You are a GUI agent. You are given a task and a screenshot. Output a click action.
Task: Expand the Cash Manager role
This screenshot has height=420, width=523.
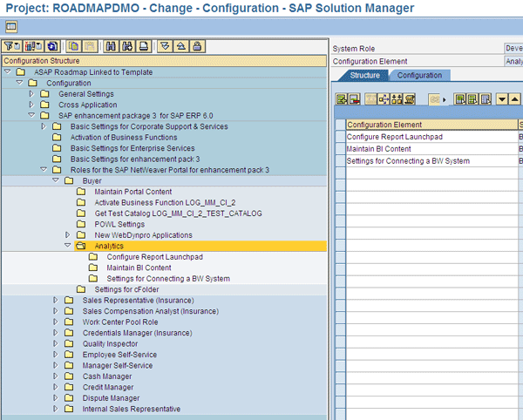tap(56, 376)
